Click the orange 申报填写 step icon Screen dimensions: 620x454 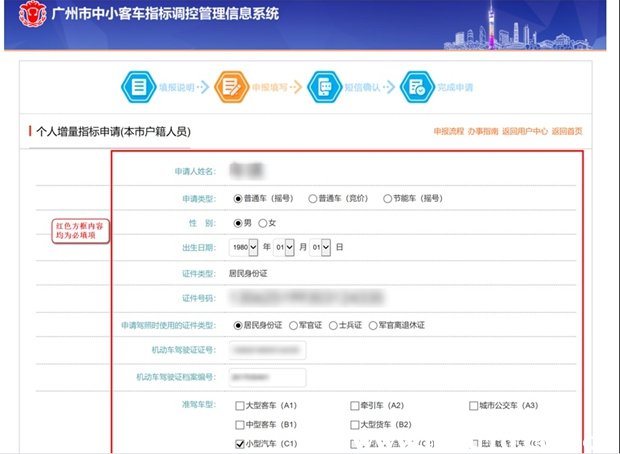click(231, 87)
